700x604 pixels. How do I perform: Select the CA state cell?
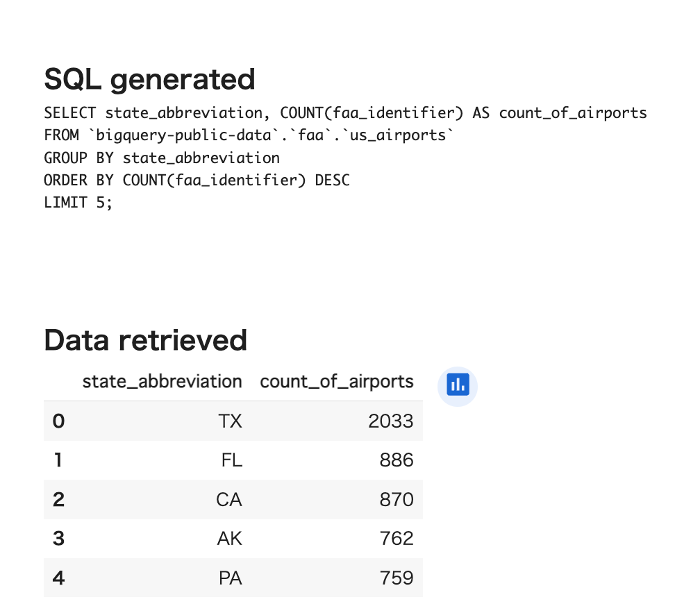[x=228, y=499]
